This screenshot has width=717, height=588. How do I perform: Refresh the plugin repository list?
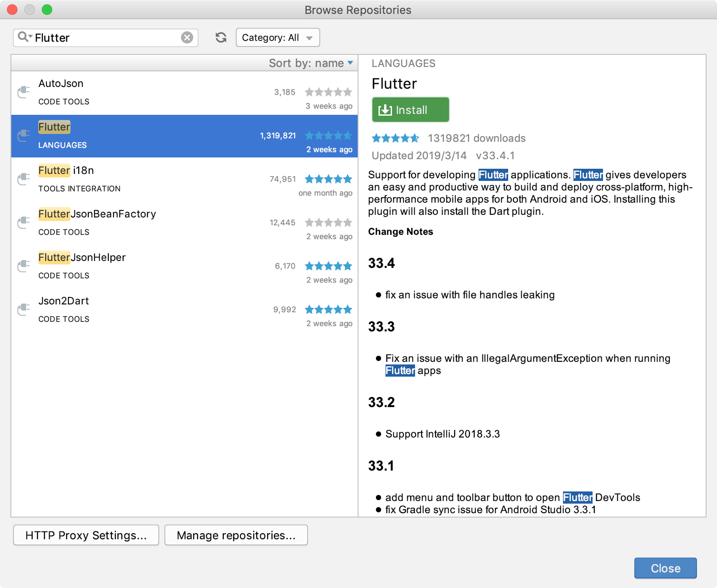point(221,37)
